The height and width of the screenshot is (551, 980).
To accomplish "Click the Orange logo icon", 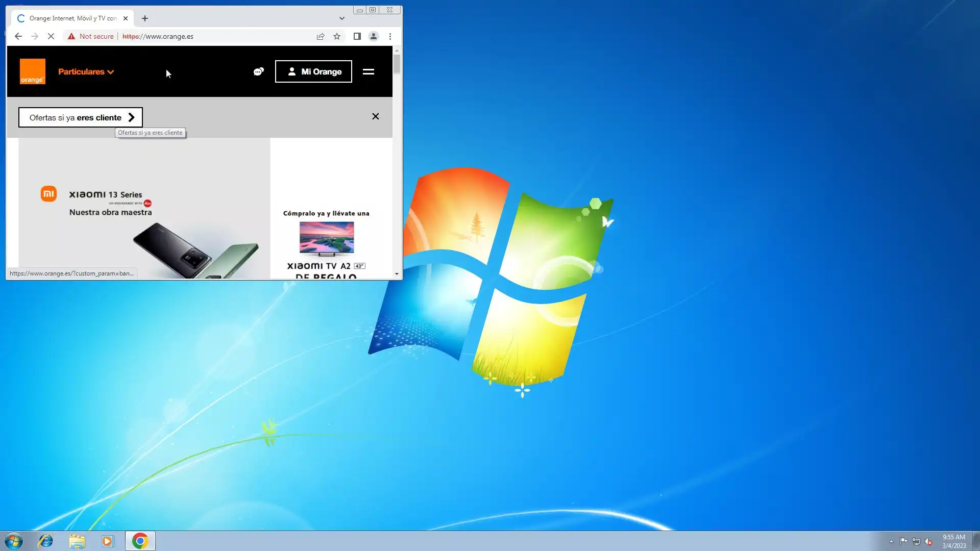I will click(x=32, y=71).
